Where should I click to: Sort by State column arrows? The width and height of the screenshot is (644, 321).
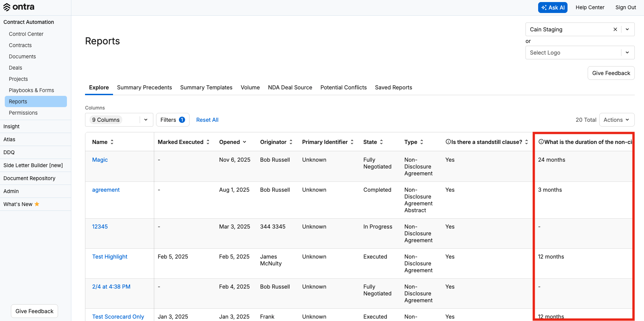pyautogui.click(x=381, y=142)
